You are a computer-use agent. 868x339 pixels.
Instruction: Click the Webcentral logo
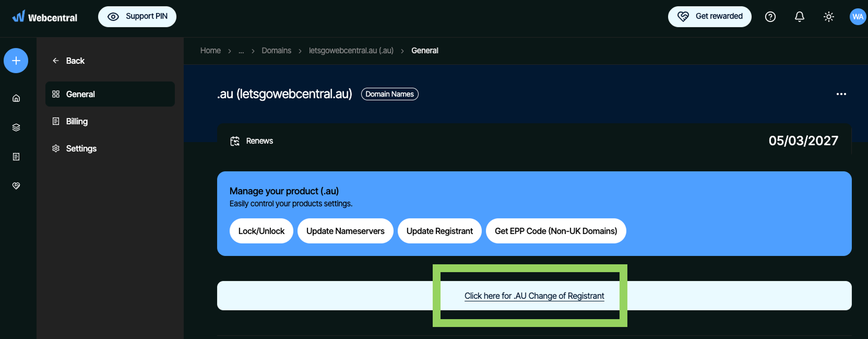44,17
